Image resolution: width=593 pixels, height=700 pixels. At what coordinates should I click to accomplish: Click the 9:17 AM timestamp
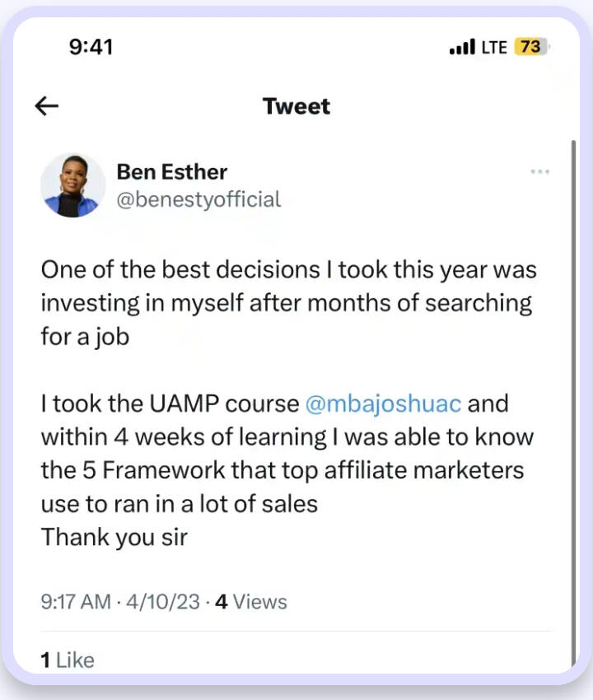coord(76,602)
